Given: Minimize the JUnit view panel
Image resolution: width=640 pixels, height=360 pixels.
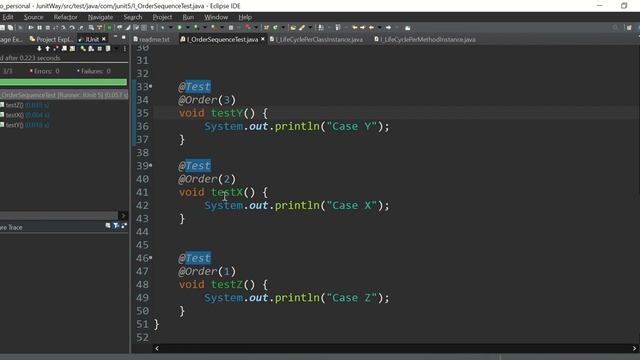Looking at the screenshot, I should tap(115, 36).
